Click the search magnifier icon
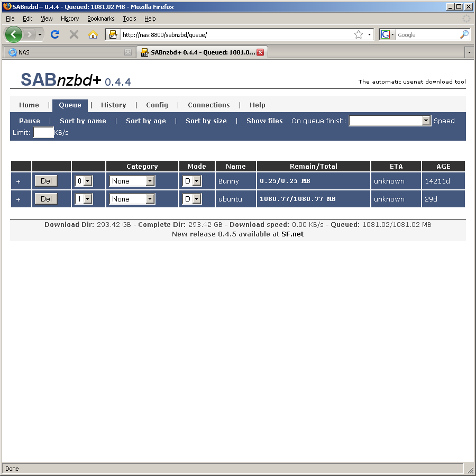 (464, 34)
